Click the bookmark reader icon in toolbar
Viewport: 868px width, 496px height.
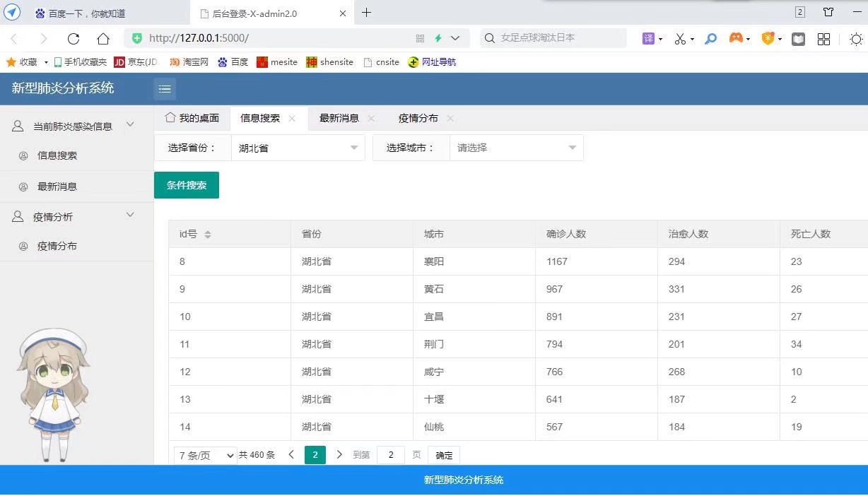pos(798,39)
